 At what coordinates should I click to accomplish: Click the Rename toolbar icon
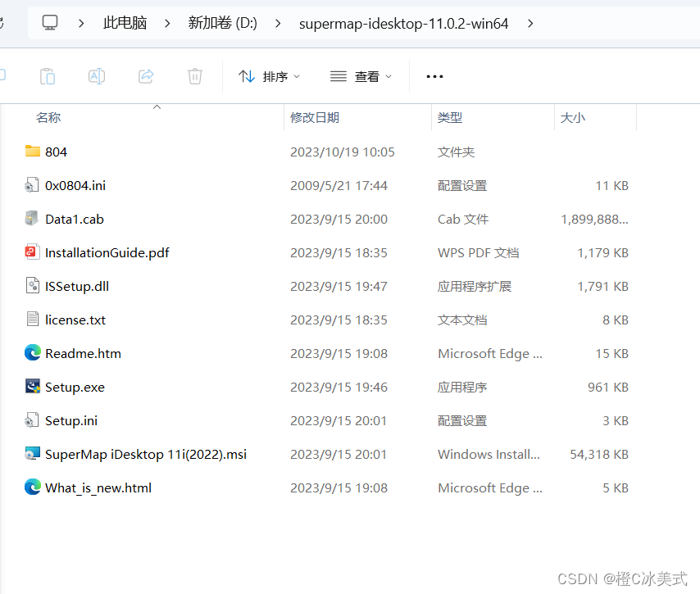(x=96, y=75)
